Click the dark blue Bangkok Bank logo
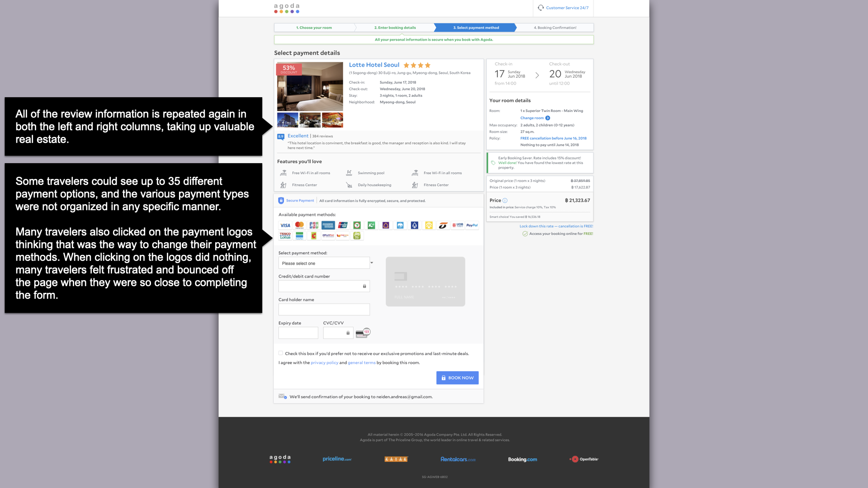Image resolution: width=868 pixels, height=488 pixels. click(x=415, y=225)
